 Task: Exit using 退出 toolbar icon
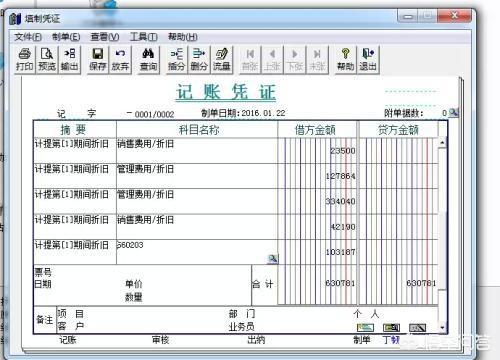coord(368,60)
